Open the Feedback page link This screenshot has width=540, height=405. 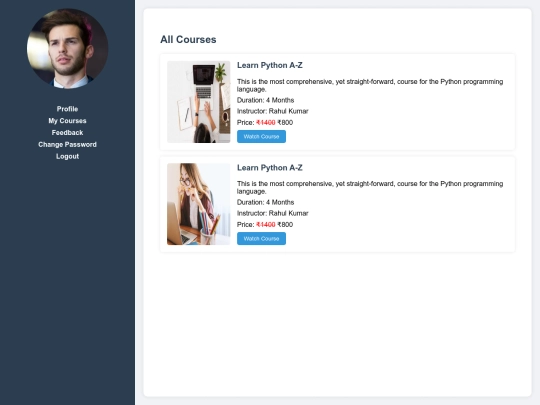pos(67,133)
